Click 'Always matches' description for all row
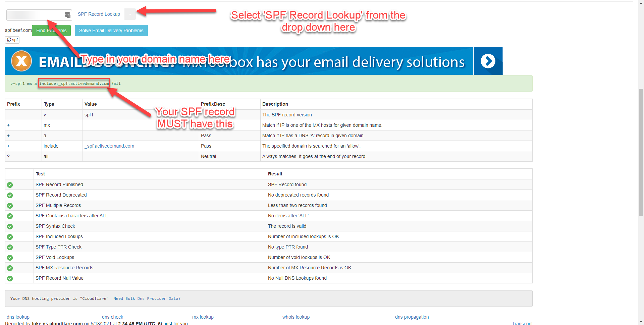644x325 pixels. [x=314, y=156]
